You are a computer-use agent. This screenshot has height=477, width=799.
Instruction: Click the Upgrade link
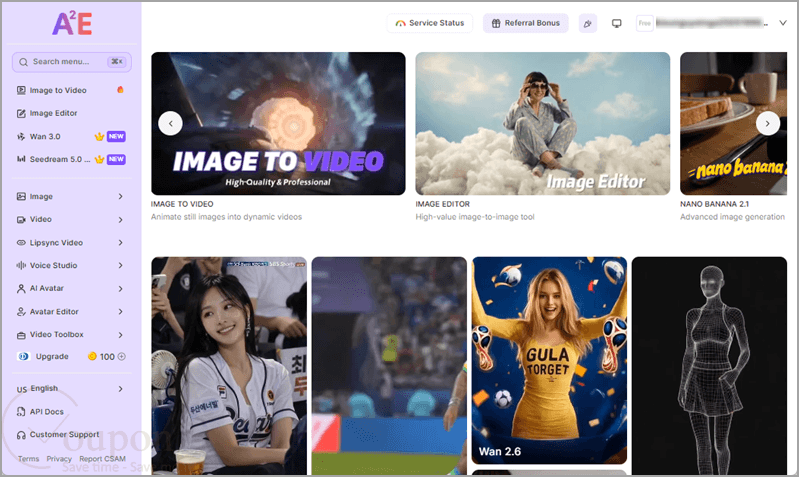tap(51, 356)
